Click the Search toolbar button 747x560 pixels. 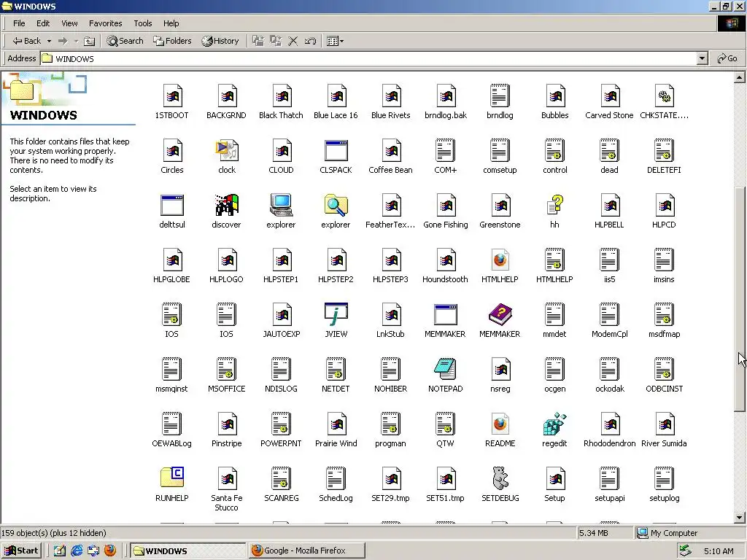point(125,41)
